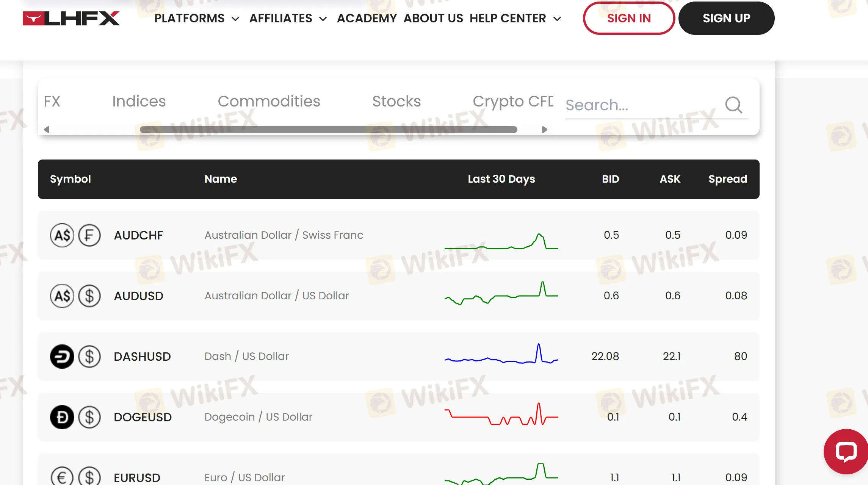This screenshot has width=868, height=485.
Task: Click the Dogecoin icon
Action: click(x=62, y=417)
